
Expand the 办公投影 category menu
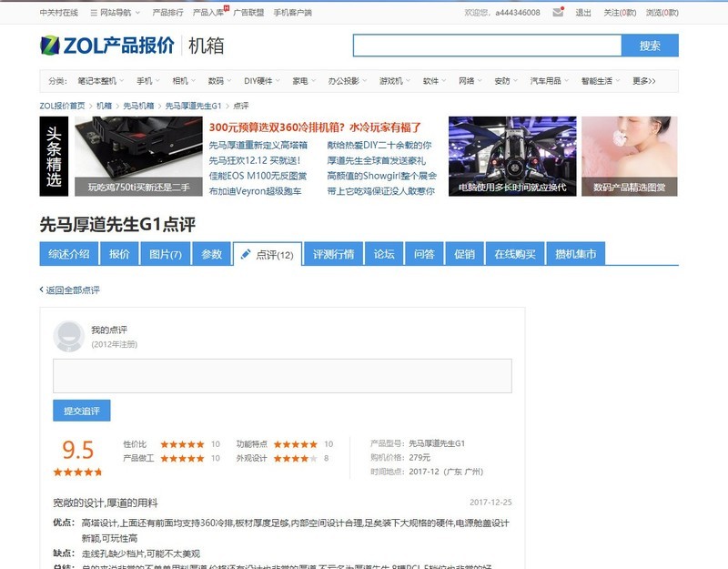[348, 81]
